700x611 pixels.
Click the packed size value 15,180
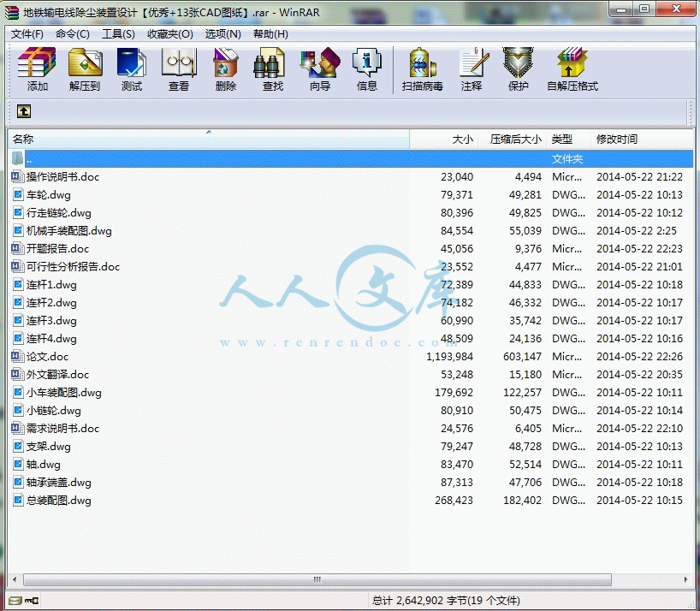(525, 375)
